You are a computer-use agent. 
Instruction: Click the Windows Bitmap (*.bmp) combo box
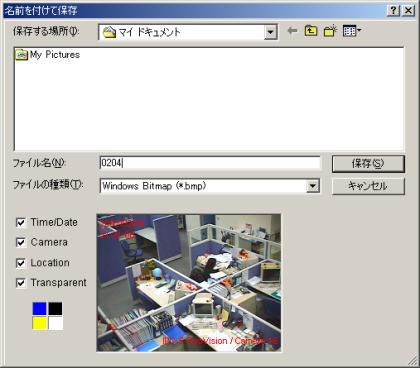[x=210, y=186]
